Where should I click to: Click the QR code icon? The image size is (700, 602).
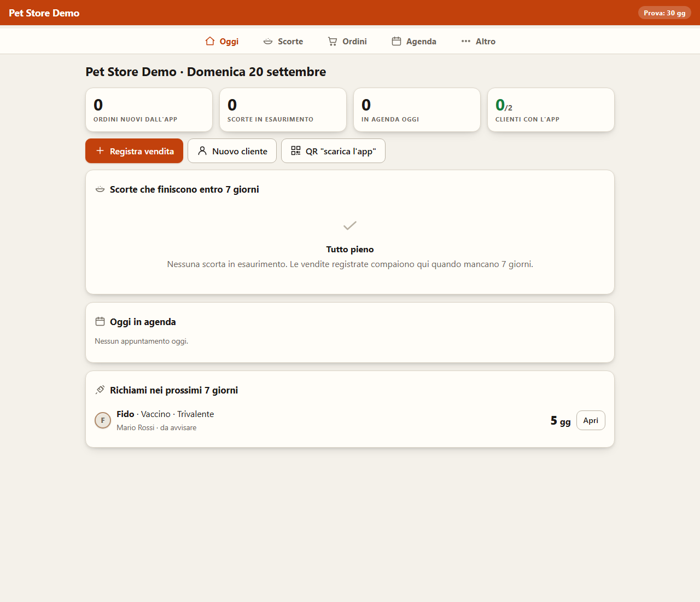(296, 150)
